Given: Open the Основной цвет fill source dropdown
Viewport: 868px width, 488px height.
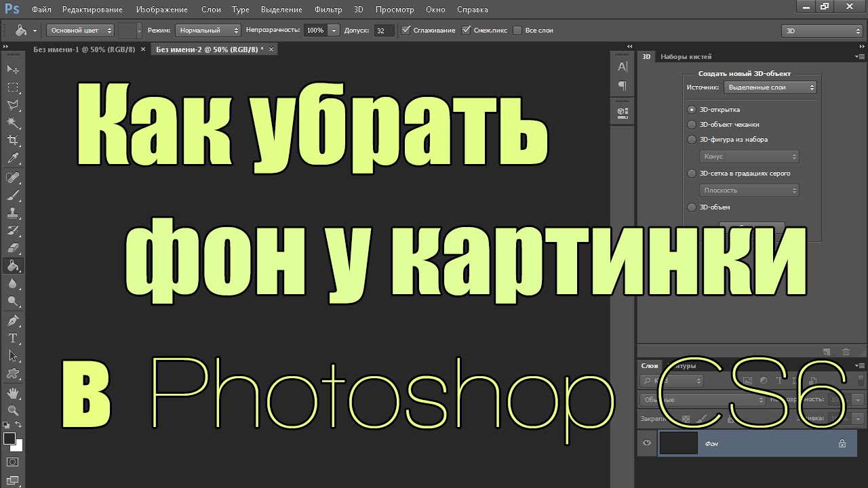Looking at the screenshot, I should (x=80, y=30).
